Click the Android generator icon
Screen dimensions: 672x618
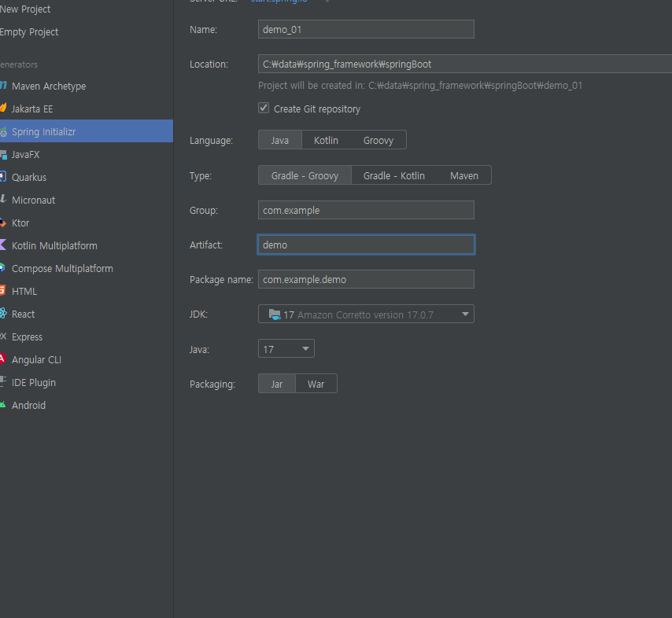point(3,405)
